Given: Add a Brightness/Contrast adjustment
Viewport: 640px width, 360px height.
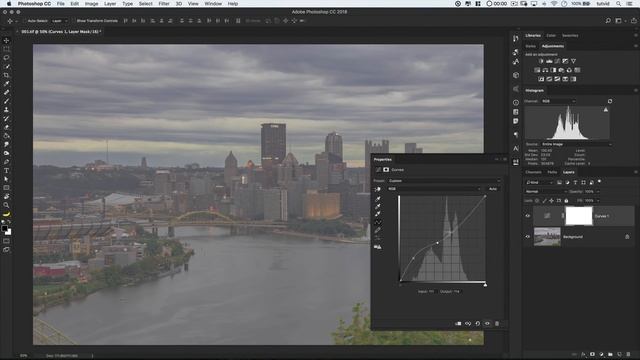Looking at the screenshot, I should click(x=541, y=61).
